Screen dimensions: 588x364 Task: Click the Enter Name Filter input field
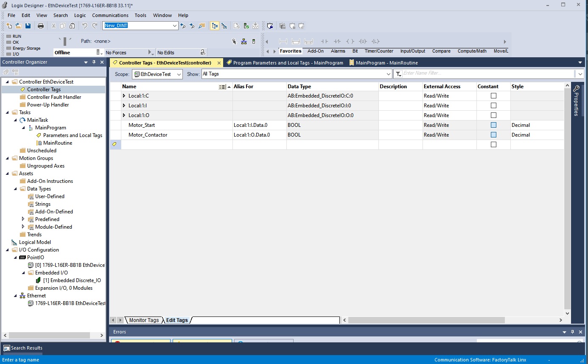pos(488,73)
